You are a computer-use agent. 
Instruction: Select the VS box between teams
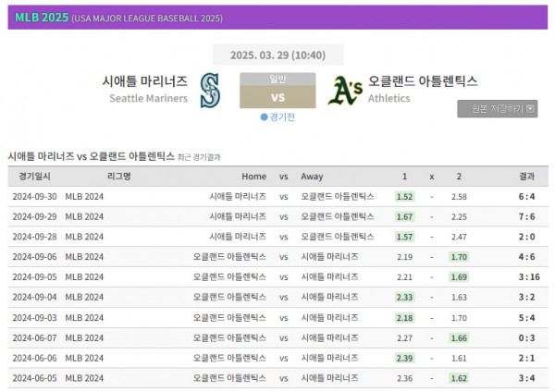point(277,97)
